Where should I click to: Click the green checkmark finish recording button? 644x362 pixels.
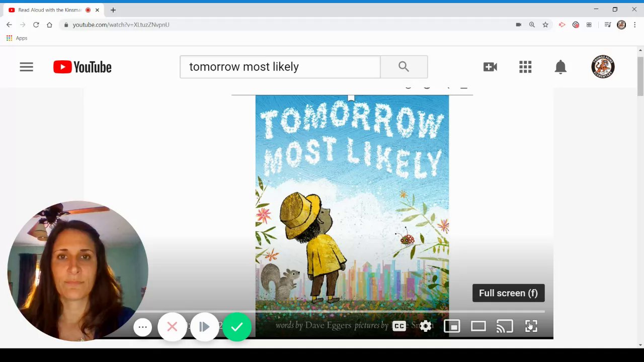(x=237, y=327)
